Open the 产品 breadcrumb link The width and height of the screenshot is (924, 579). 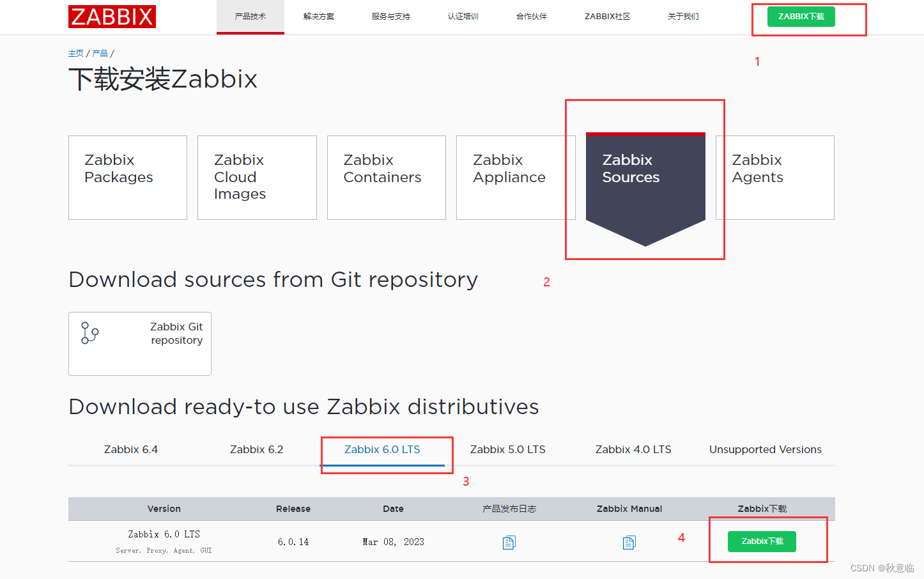point(99,53)
